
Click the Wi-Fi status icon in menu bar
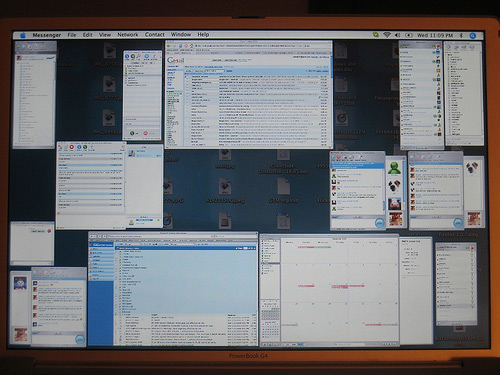pyautogui.click(x=387, y=35)
